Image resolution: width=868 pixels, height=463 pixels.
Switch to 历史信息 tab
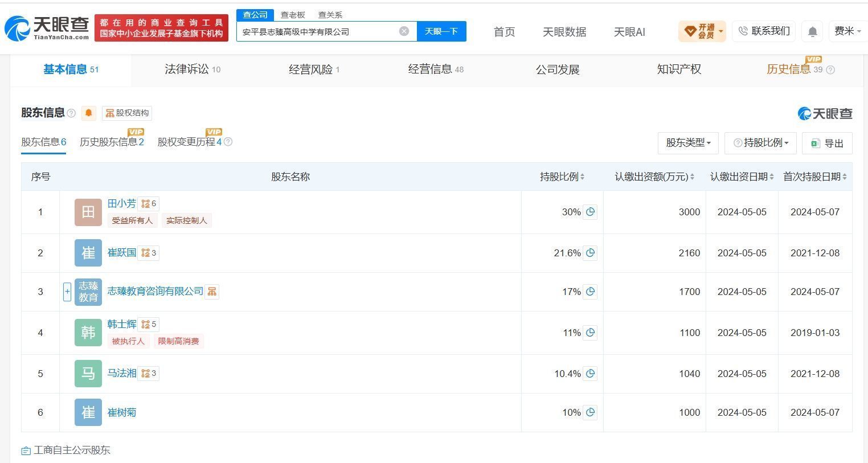[795, 69]
